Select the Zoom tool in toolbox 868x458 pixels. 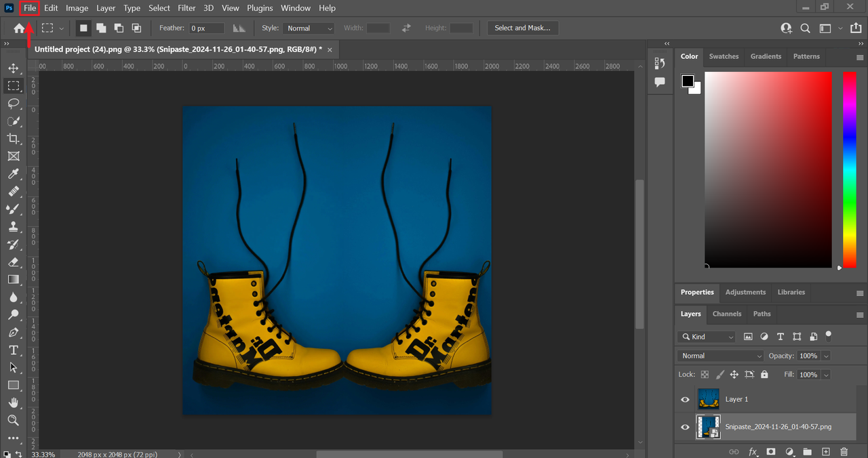[13, 421]
